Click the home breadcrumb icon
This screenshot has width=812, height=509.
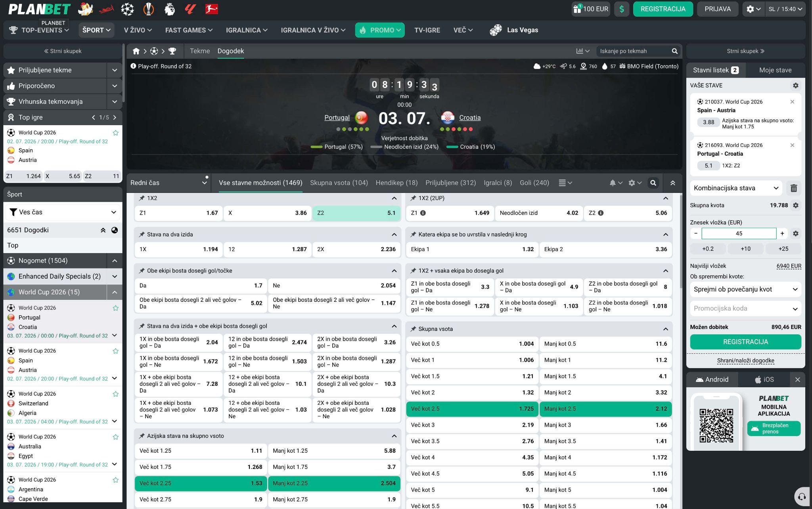[x=136, y=51]
